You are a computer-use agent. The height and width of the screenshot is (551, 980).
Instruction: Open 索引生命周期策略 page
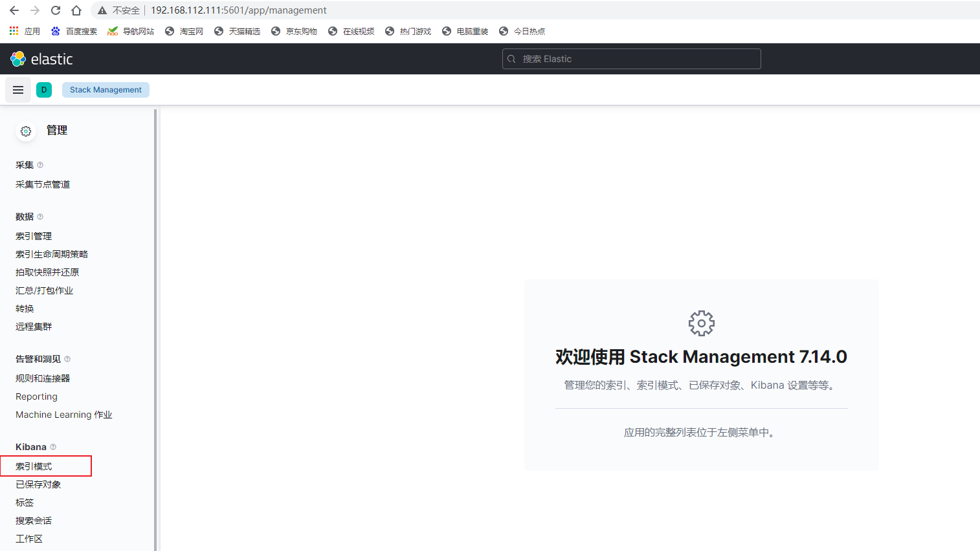click(x=52, y=254)
